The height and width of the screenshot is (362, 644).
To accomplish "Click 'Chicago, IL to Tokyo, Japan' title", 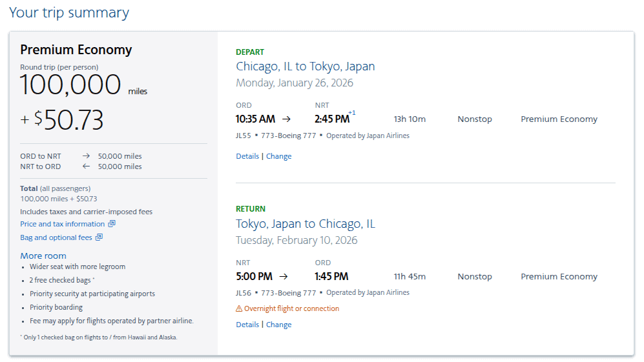I will 305,66.
